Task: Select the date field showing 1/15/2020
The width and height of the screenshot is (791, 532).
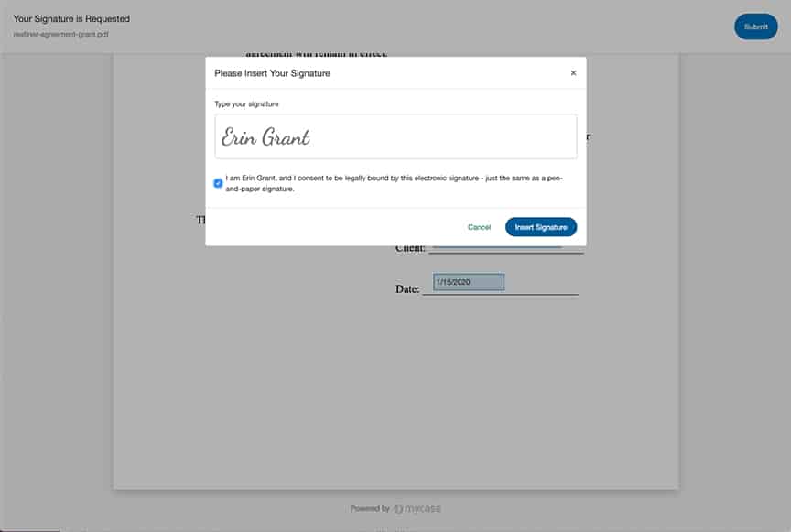Action: pyautogui.click(x=468, y=282)
